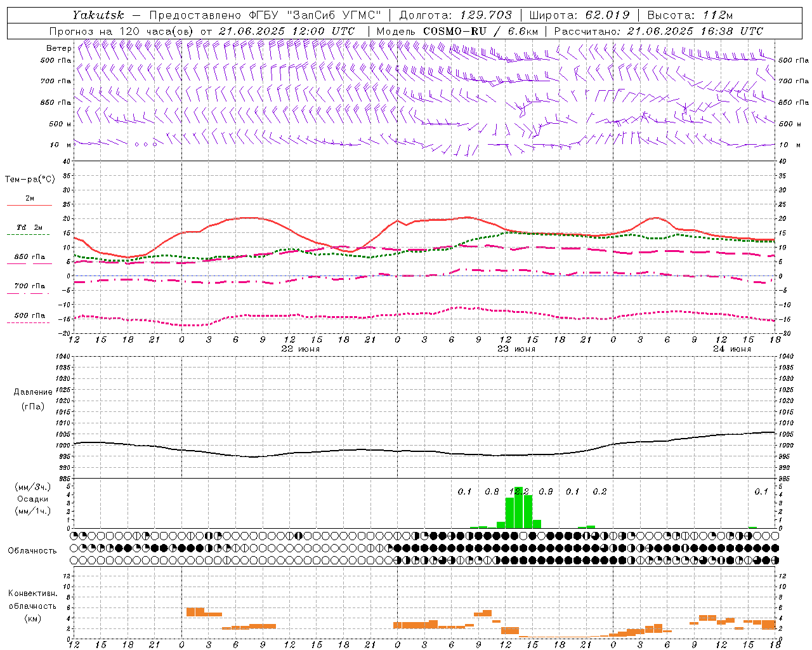This screenshot has height=650, width=812.
Task: Click the 'Осадки' precipitation label
Action: [32, 499]
